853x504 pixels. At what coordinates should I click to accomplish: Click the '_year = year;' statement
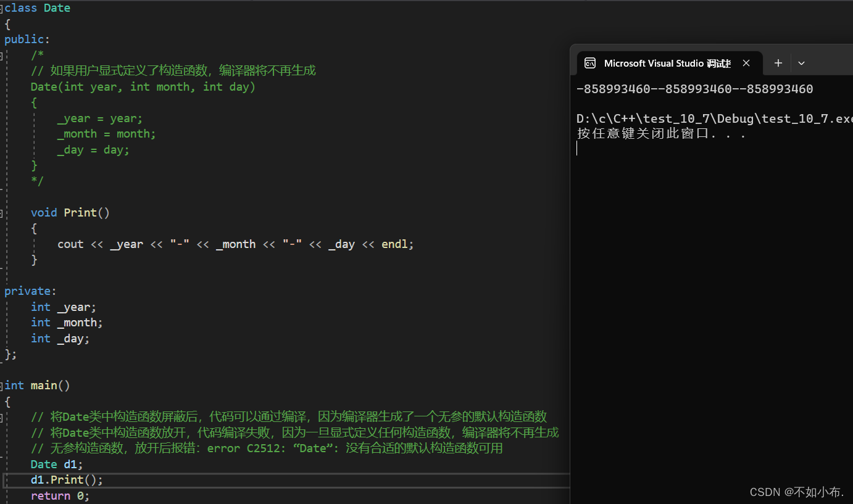[100, 118]
